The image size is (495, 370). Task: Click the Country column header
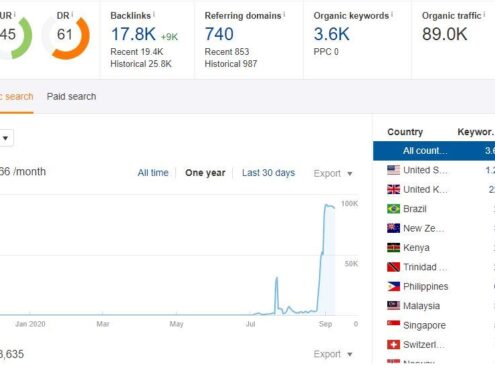pyautogui.click(x=405, y=132)
